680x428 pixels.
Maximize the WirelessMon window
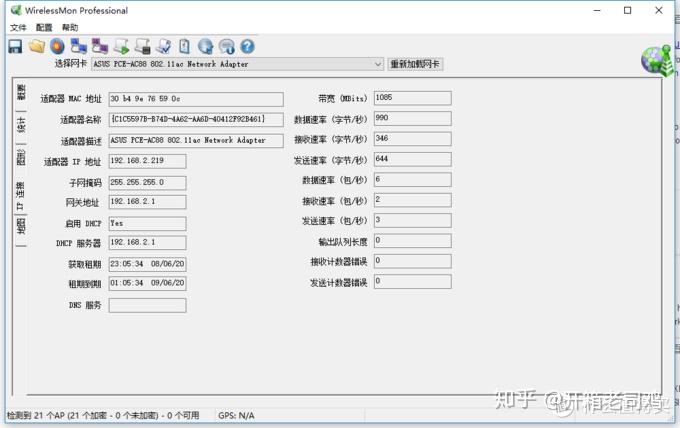pos(628,10)
